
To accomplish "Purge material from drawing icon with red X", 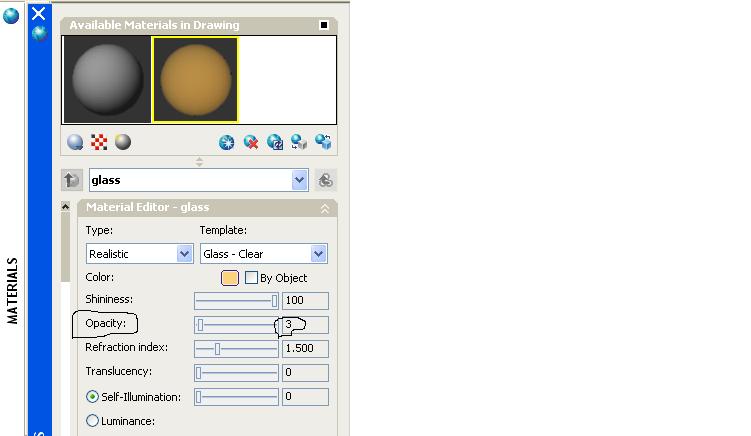I will tap(251, 142).
